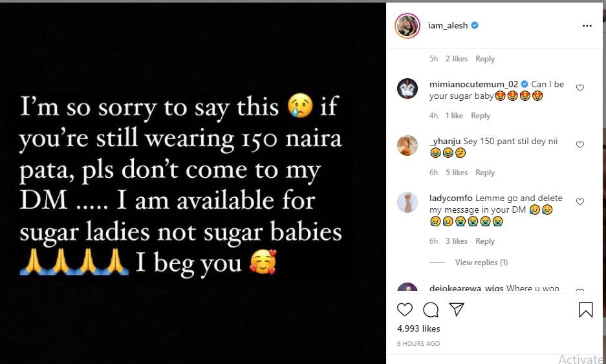Click ladycomfo's profile avatar
This screenshot has height=364, width=606.
[x=407, y=202]
